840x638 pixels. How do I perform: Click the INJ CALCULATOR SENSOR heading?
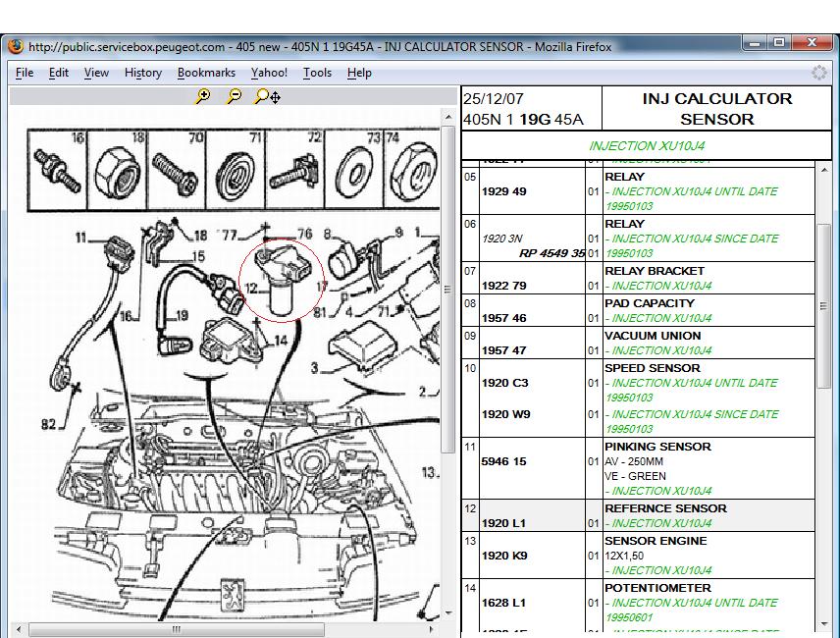click(x=716, y=109)
